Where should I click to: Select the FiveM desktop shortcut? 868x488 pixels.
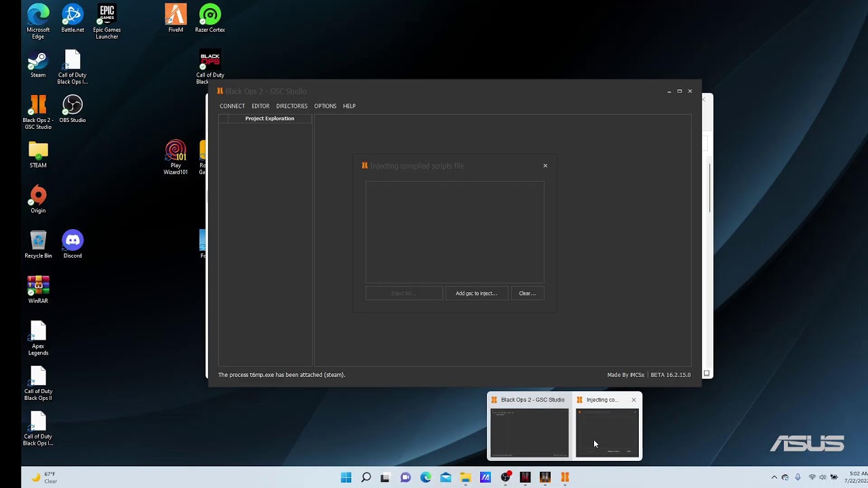(176, 18)
